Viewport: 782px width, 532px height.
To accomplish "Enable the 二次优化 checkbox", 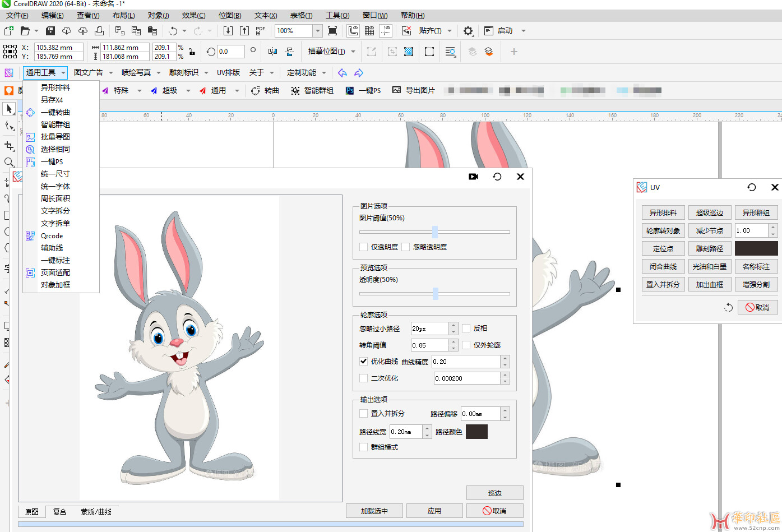I will coord(364,378).
